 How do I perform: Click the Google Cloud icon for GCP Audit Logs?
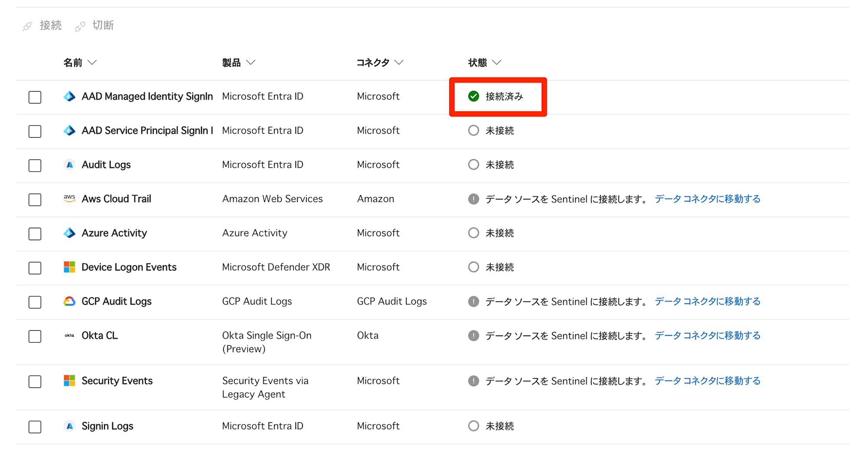coord(69,301)
